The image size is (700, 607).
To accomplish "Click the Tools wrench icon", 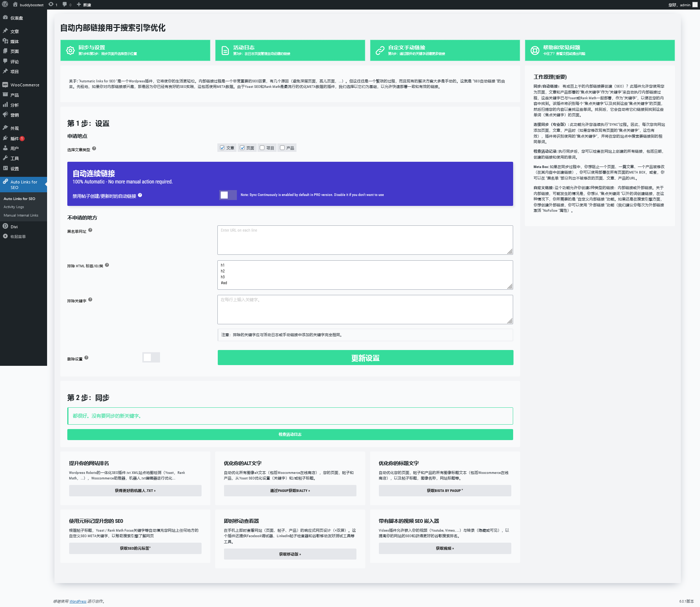I will click(6, 158).
